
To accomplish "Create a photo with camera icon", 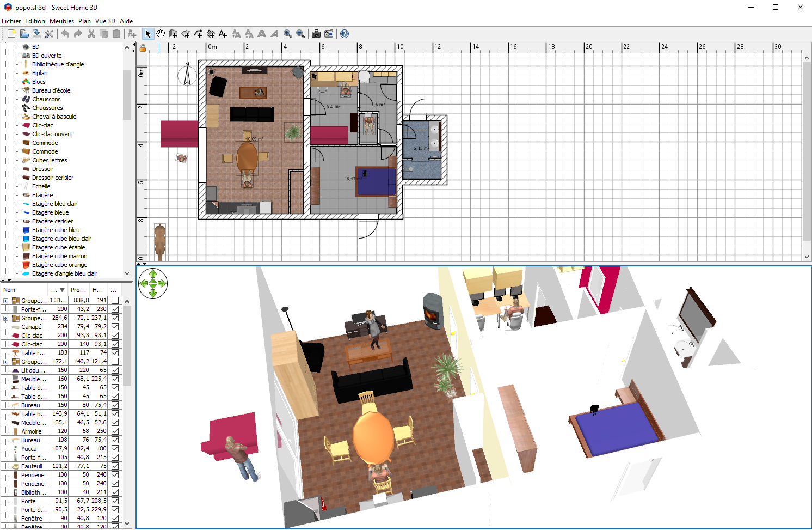I will (316, 34).
